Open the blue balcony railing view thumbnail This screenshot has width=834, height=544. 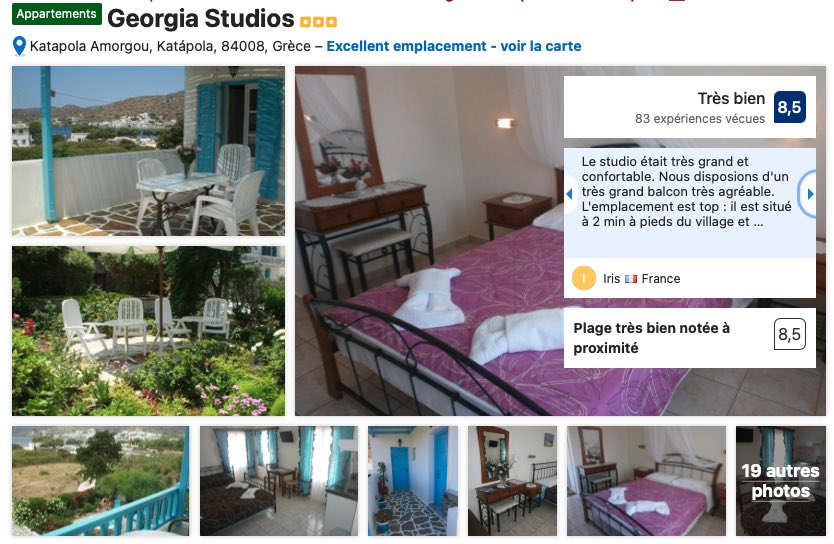pos(101,481)
